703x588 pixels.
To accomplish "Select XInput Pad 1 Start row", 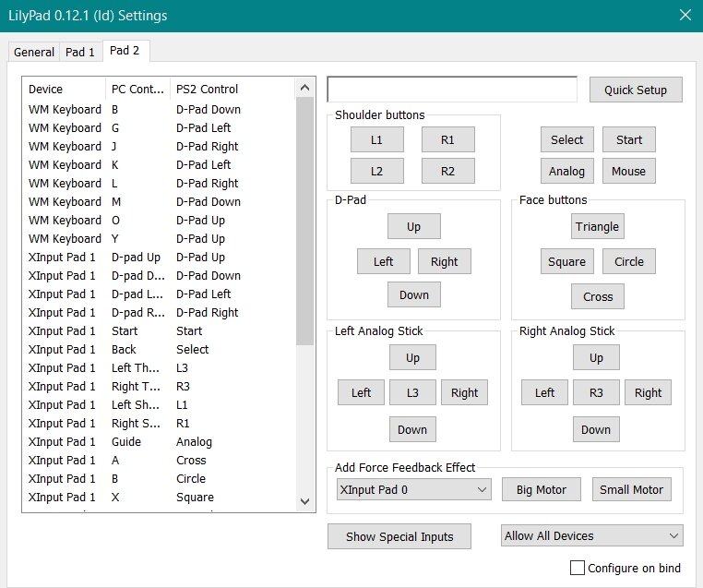I will pyautogui.click(x=160, y=331).
